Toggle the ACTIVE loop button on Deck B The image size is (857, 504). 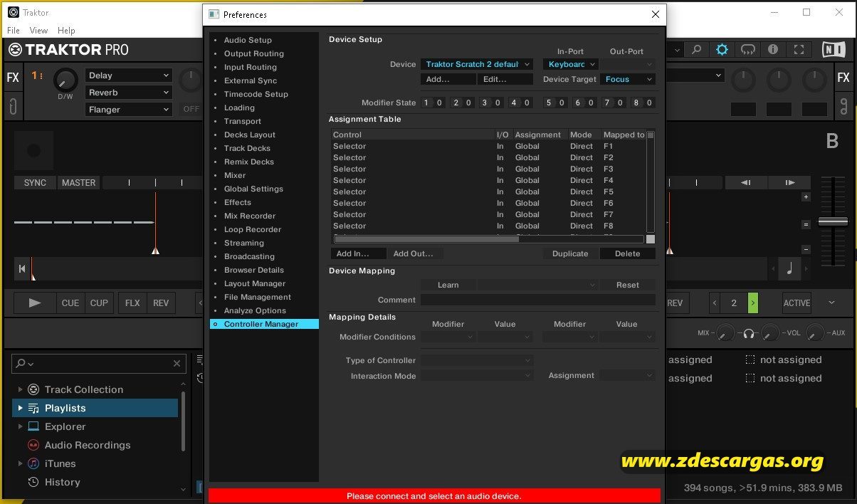coord(796,303)
